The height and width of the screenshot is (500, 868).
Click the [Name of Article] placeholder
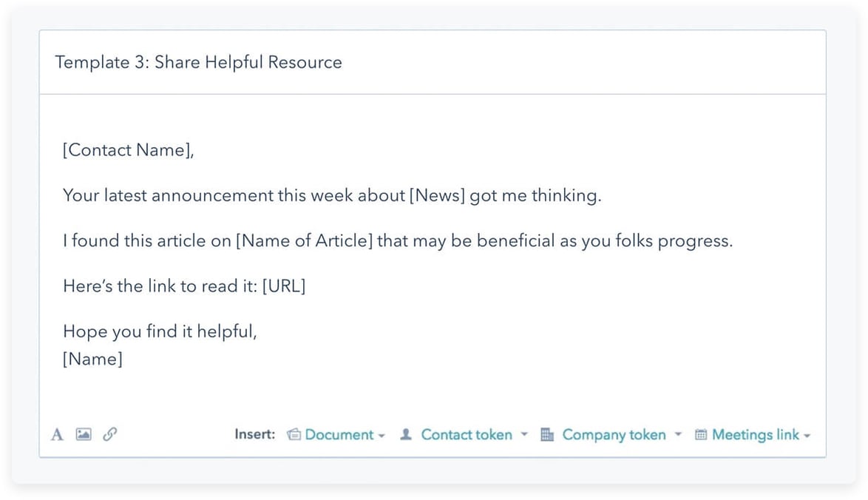point(304,242)
